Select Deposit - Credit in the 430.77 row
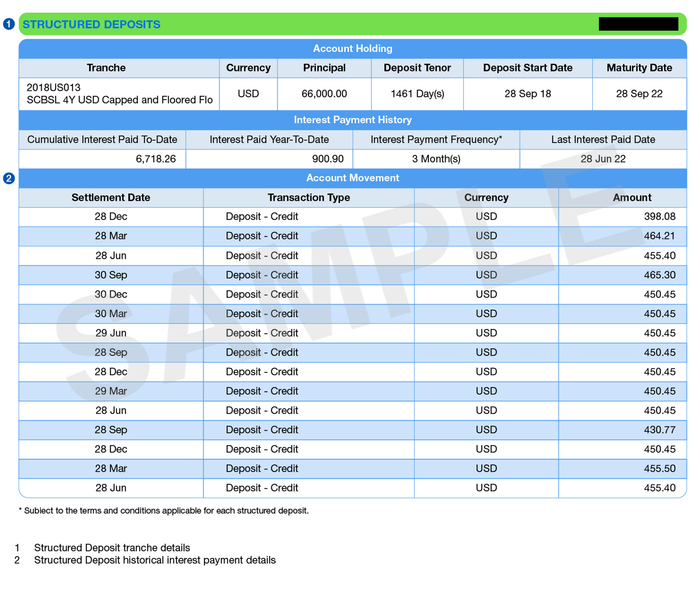 pyautogui.click(x=262, y=430)
